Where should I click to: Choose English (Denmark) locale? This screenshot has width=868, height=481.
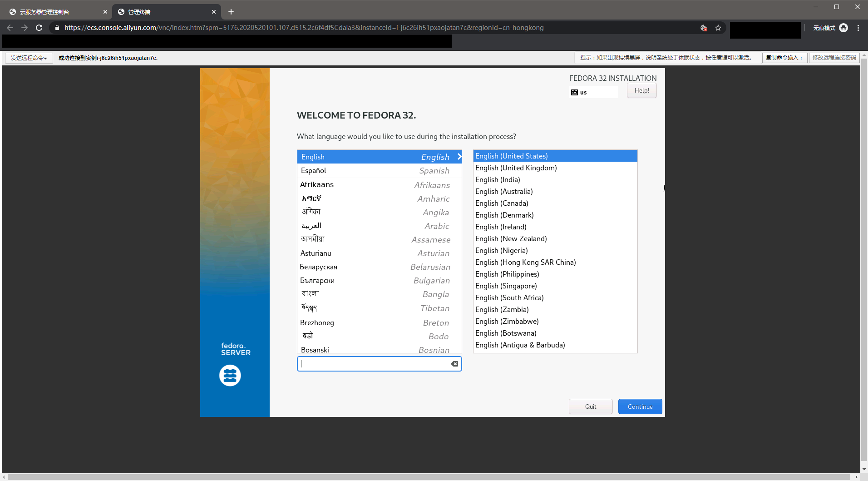point(555,215)
